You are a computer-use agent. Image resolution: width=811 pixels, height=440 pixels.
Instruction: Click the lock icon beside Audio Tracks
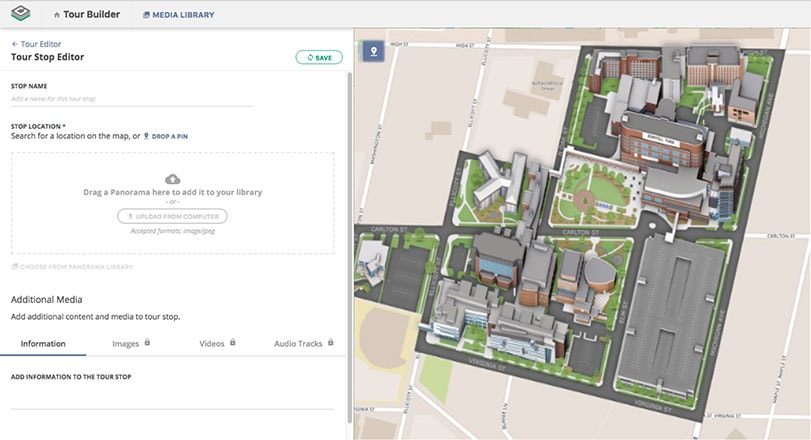click(x=331, y=342)
